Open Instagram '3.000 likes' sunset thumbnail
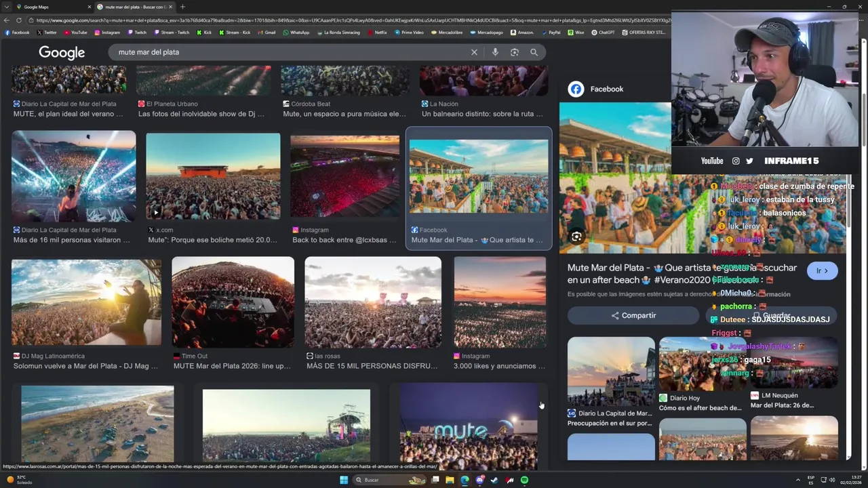868x488 pixels. coord(500,302)
